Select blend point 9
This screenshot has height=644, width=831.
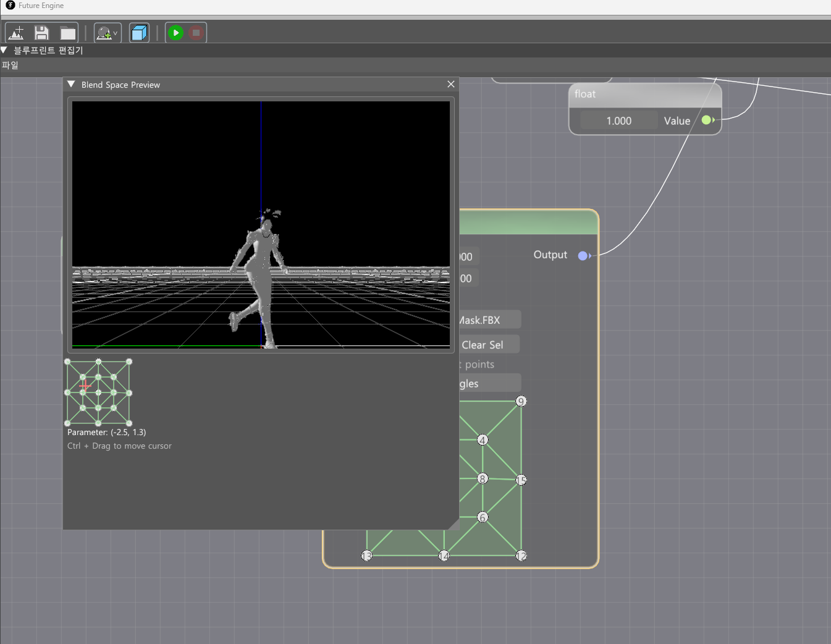pyautogui.click(x=521, y=402)
